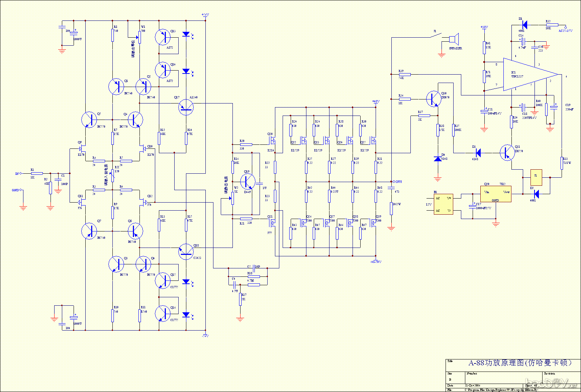
Task: Click the OUT output terminal
Action: coord(394,181)
